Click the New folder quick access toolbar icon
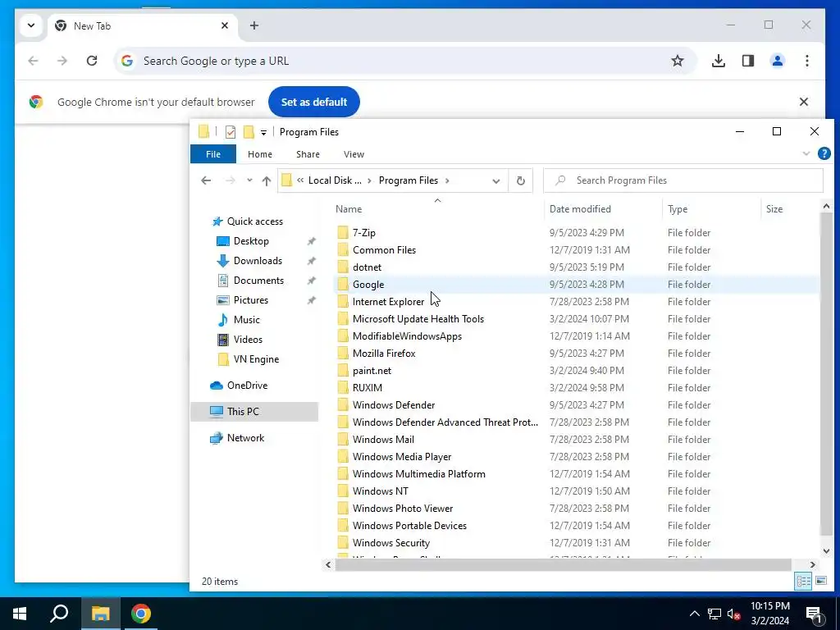Image resolution: width=840 pixels, height=630 pixels. tap(249, 132)
